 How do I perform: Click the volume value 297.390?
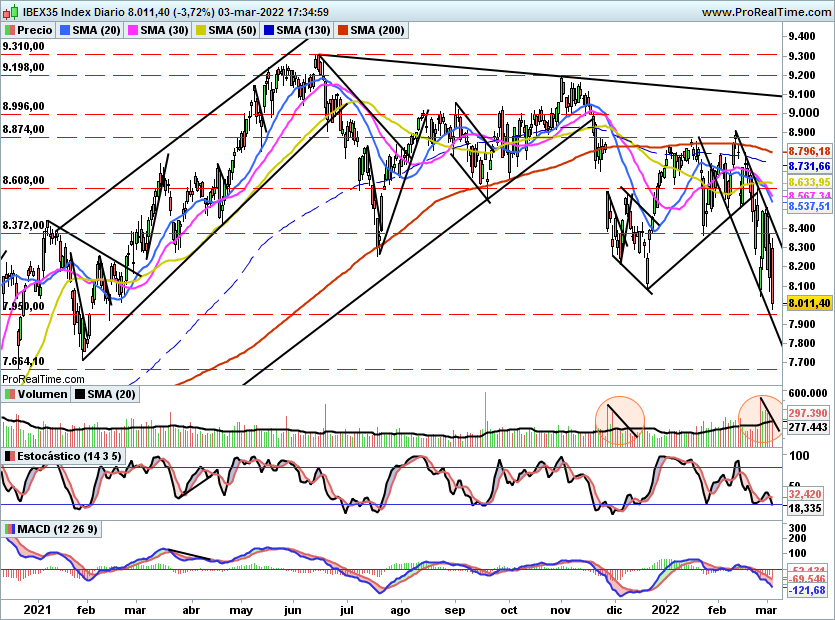tap(808, 413)
